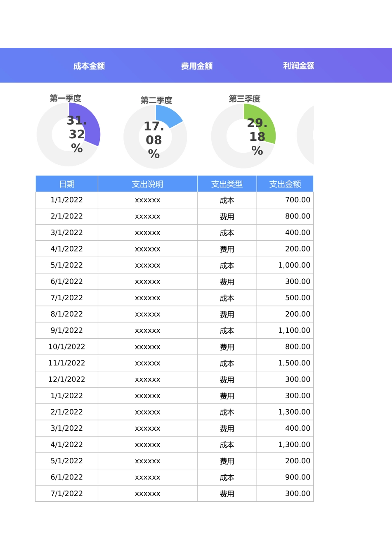392x555 pixels.
Task: Select the 支出说明 column header
Action: point(147,183)
